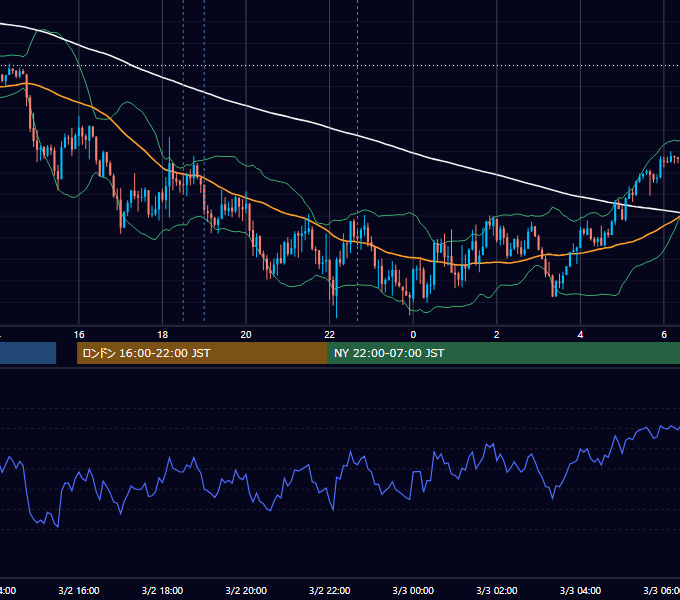The image size is (680, 600).
Task: Select the NY 22:00-07:00 JST session bar
Action: click(503, 353)
